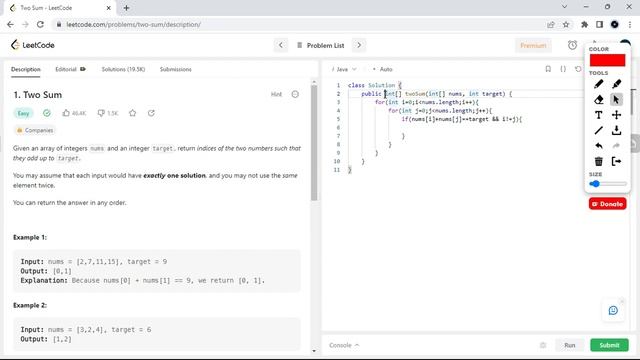The height and width of the screenshot is (360, 640).
Task: Select the pencil drawing tool
Action: (x=598, y=84)
